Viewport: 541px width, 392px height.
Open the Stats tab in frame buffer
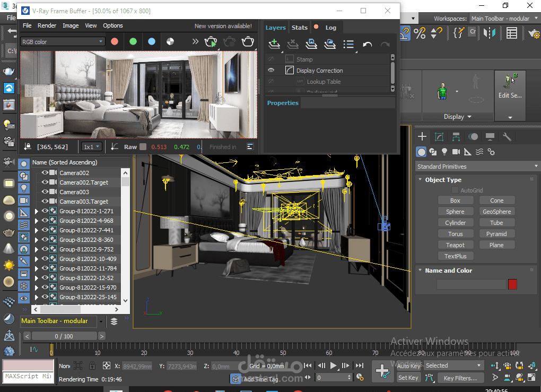(300, 28)
